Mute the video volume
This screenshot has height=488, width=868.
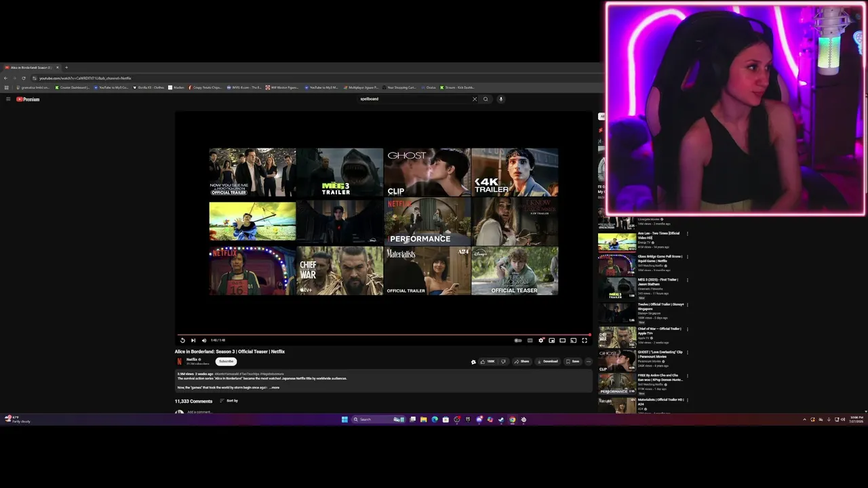204,340
